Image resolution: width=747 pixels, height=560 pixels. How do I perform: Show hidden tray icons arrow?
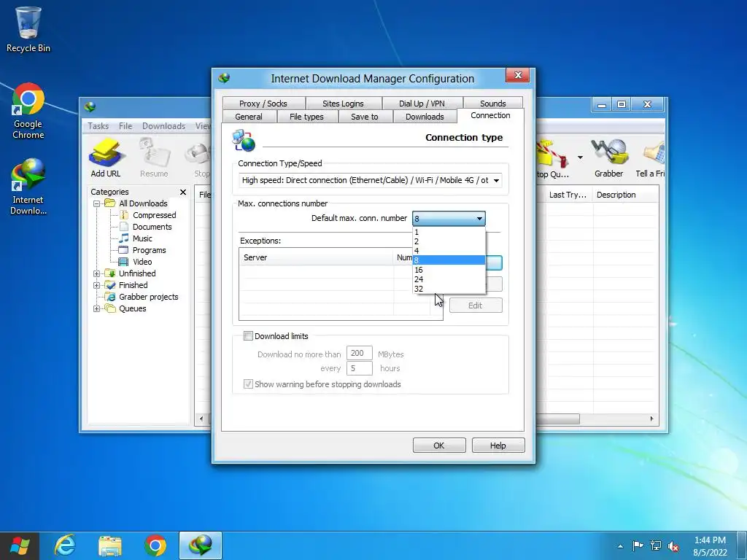pos(620,546)
